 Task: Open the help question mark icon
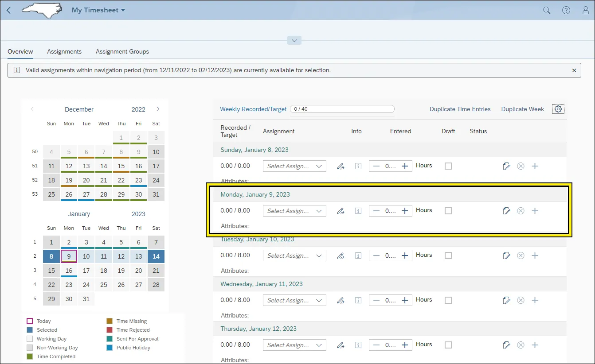point(566,10)
